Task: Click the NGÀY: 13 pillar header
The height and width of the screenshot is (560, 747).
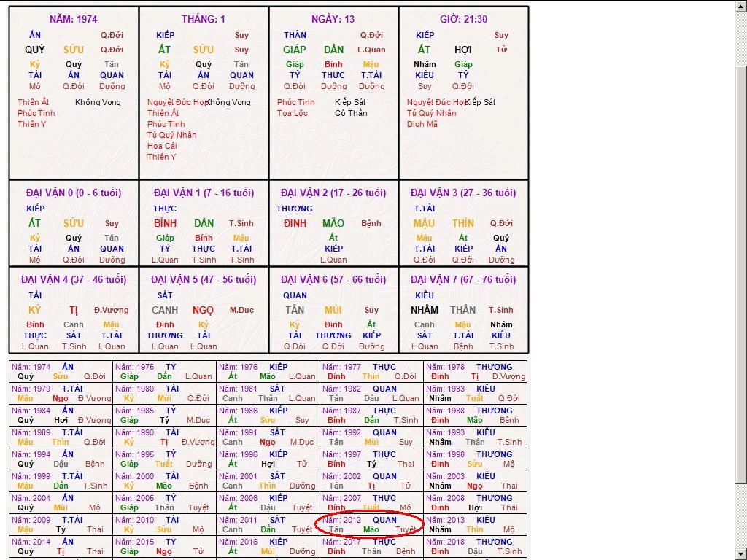Action: point(333,19)
